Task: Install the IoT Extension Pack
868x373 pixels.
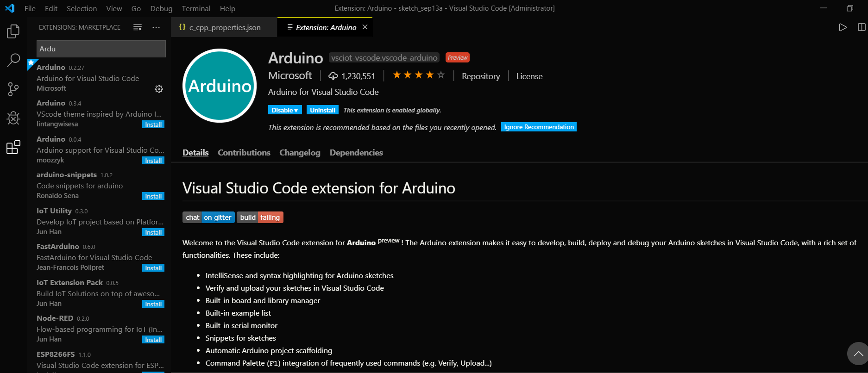Action: pos(153,304)
